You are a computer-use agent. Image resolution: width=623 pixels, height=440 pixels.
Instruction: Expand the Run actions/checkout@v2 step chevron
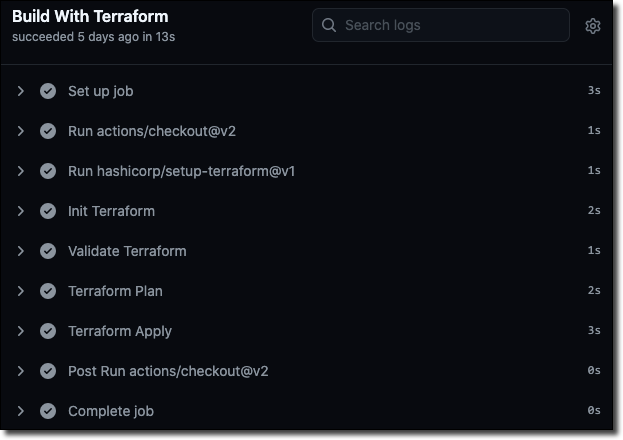click(x=21, y=131)
